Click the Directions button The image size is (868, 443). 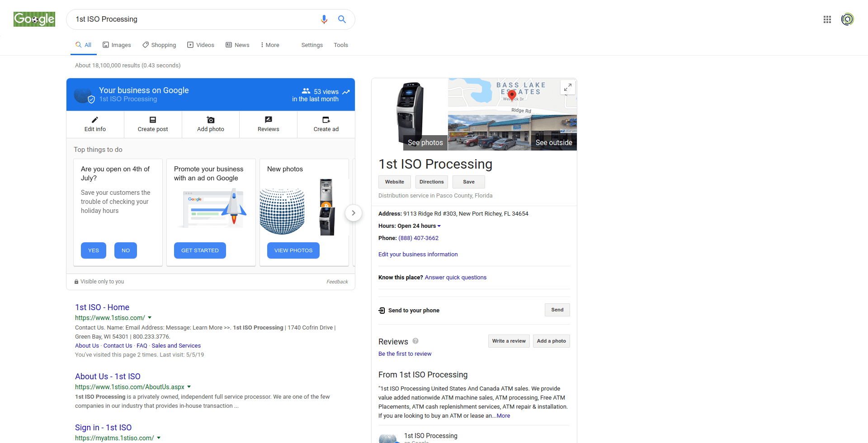point(432,182)
